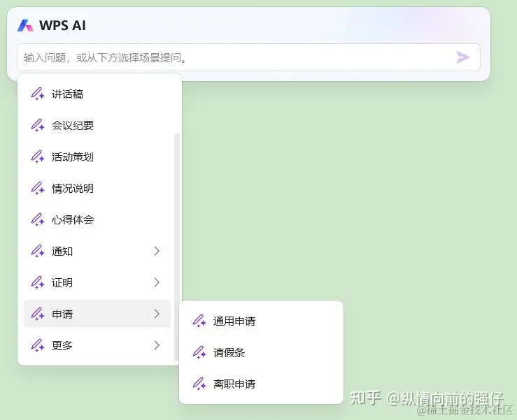Choose 离职申请 from the submenu
517x420 pixels.
[261, 384]
